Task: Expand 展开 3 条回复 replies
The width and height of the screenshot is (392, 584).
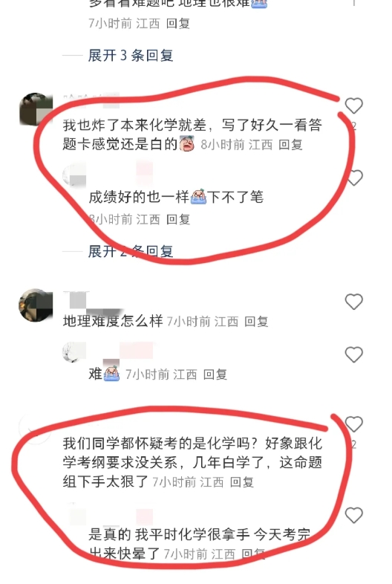Action: tap(131, 56)
